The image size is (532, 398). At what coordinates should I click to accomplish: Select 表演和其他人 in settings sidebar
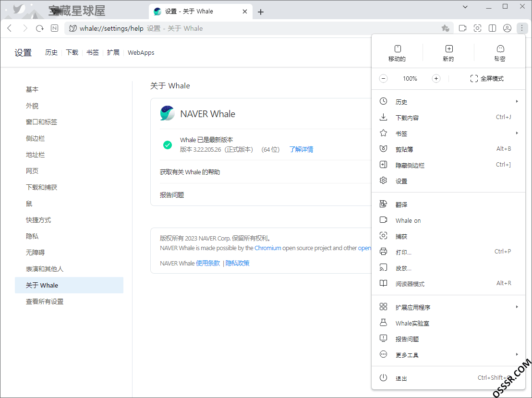point(69,269)
